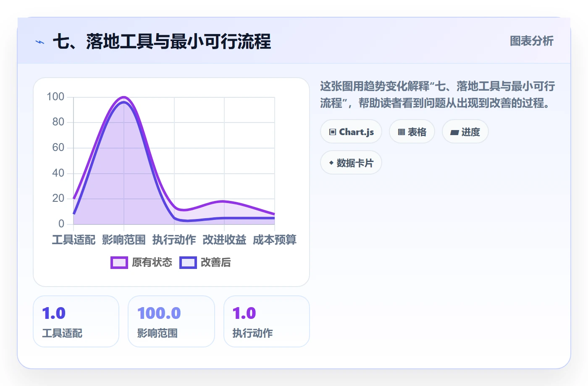
Task: Click the 改善后 legend label
Action: tap(216, 263)
